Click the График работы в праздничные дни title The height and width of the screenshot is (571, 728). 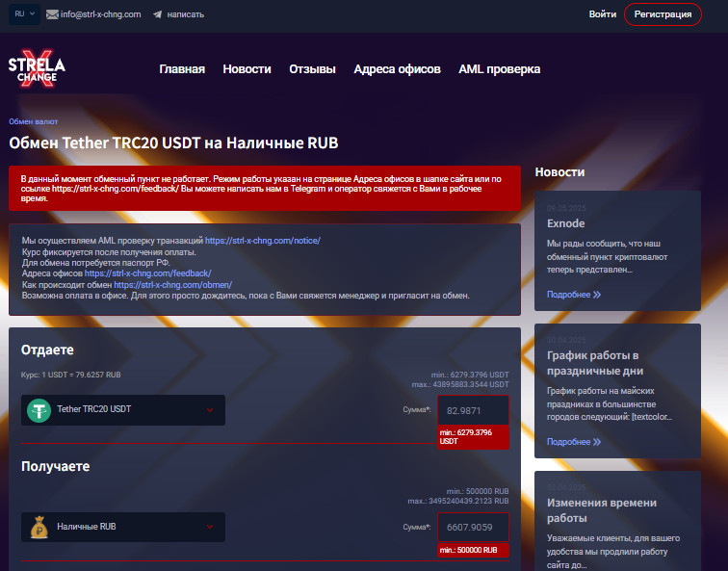(x=595, y=363)
